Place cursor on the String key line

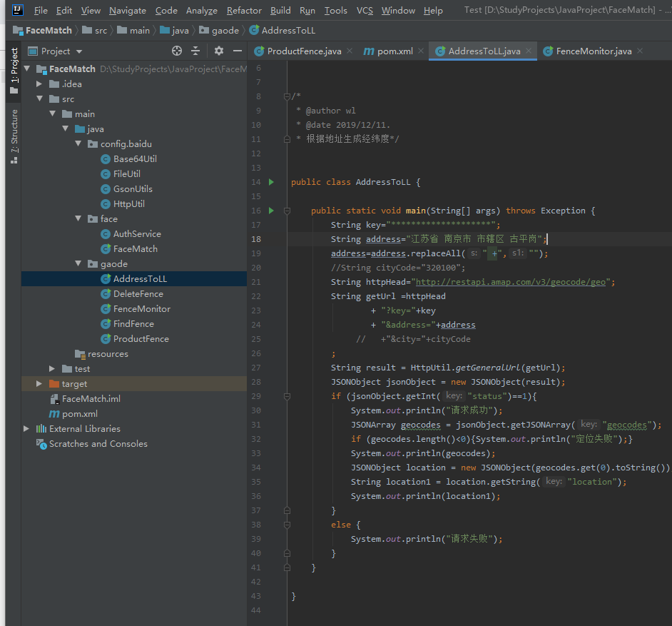(415, 225)
